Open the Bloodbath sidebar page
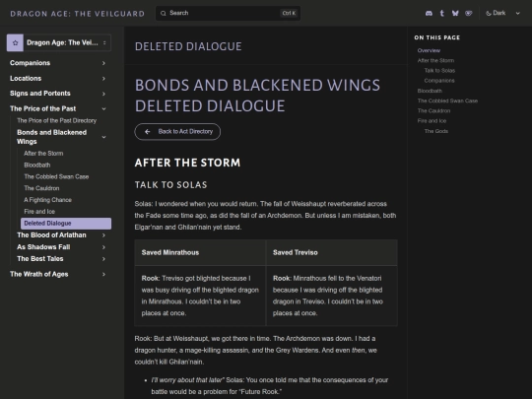Screen dimensions: 532x399 [37, 165]
